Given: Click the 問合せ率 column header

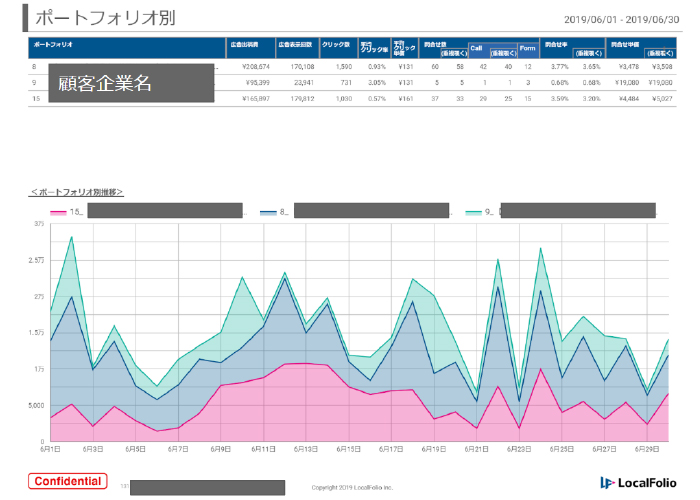Looking at the screenshot, I should point(556,45).
